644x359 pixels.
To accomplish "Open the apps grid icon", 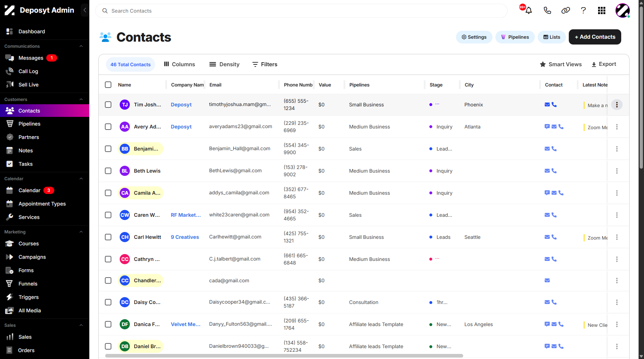I will click(602, 10).
